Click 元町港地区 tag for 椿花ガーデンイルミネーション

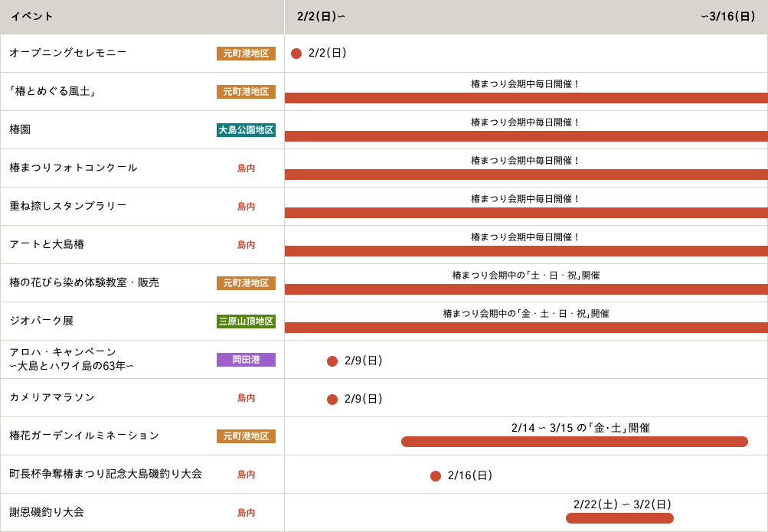(246, 436)
